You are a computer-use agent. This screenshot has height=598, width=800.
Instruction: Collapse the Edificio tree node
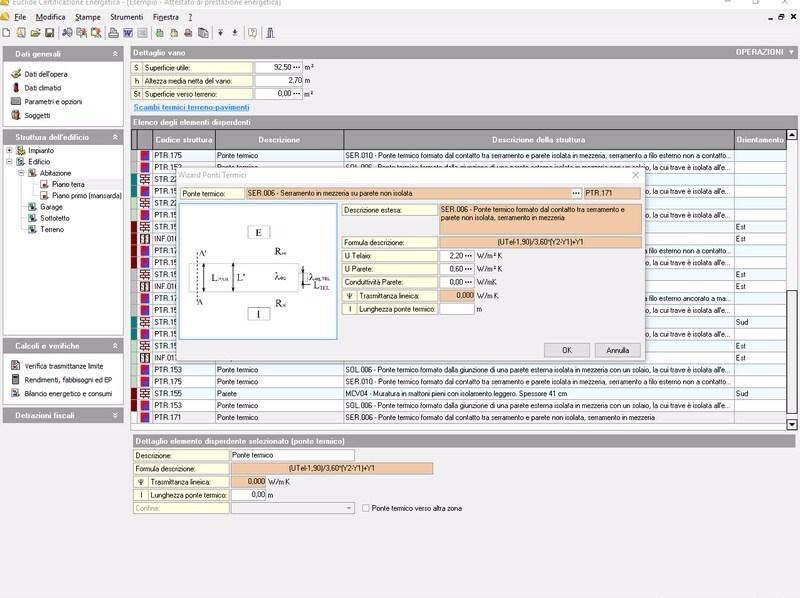(x=10, y=161)
